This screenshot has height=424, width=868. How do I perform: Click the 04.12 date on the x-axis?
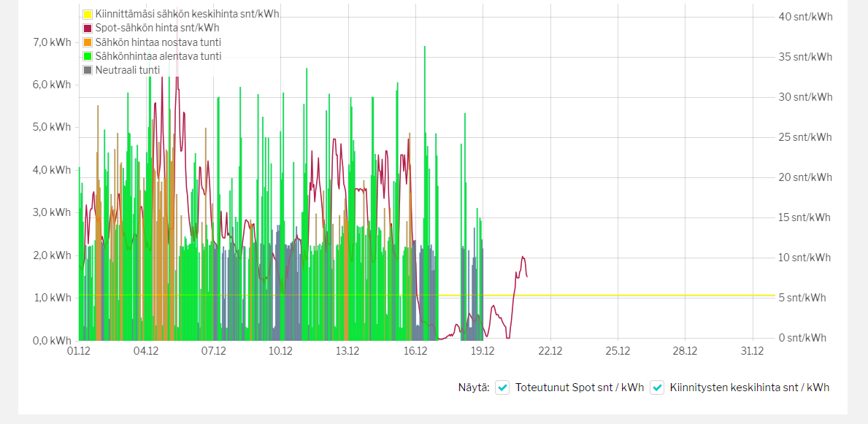pos(146,350)
